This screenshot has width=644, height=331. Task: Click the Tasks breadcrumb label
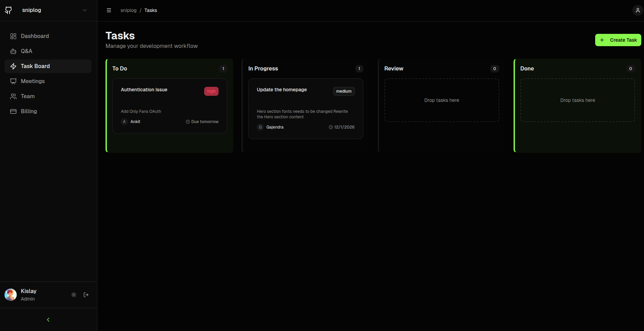pos(151,10)
